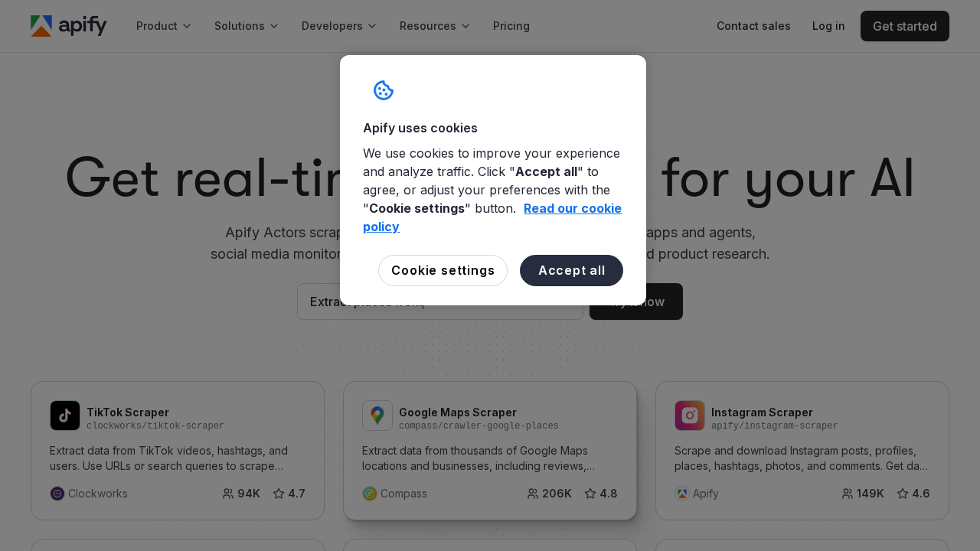Select Pricing in the navigation bar
The image size is (980, 551).
tap(511, 25)
